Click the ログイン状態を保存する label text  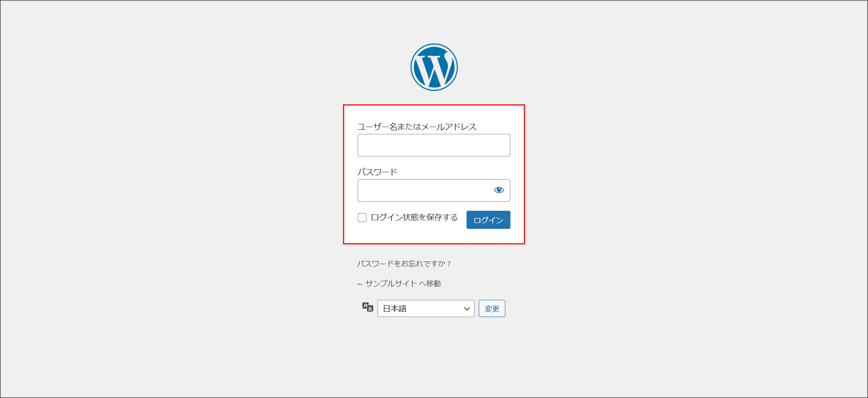coord(414,218)
